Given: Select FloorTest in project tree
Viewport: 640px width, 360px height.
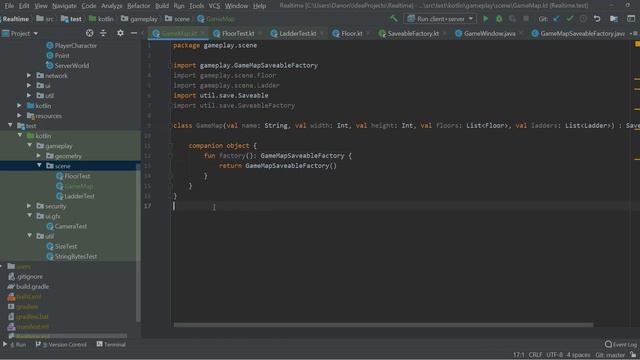Looking at the screenshot, I should (x=77, y=176).
